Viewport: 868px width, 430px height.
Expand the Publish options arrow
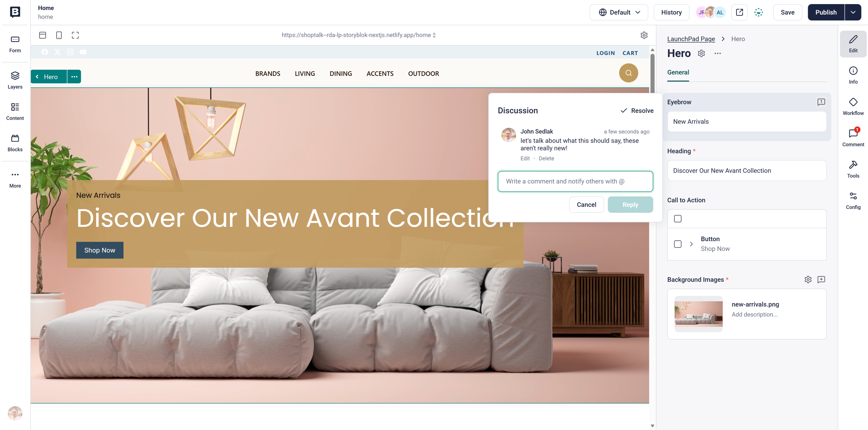pos(852,12)
